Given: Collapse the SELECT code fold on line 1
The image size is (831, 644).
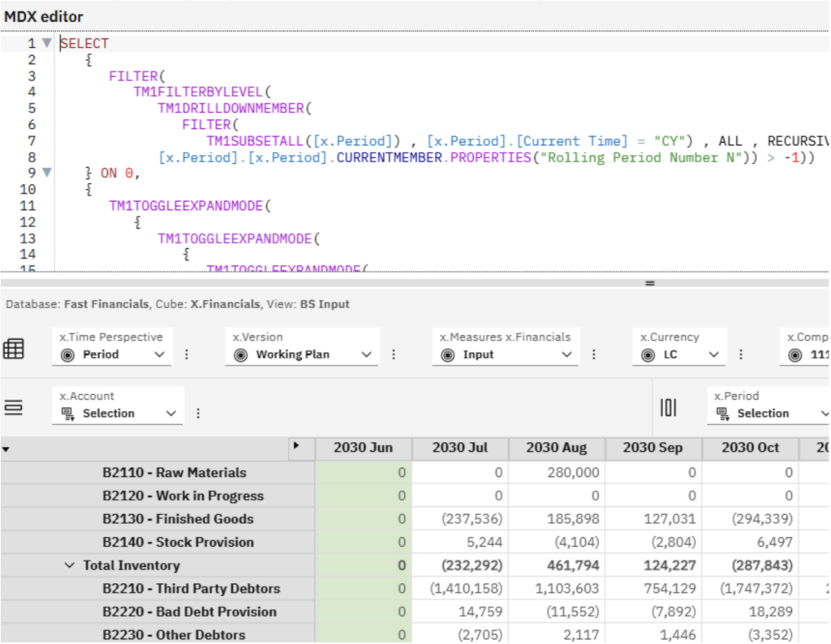Looking at the screenshot, I should click(46, 44).
